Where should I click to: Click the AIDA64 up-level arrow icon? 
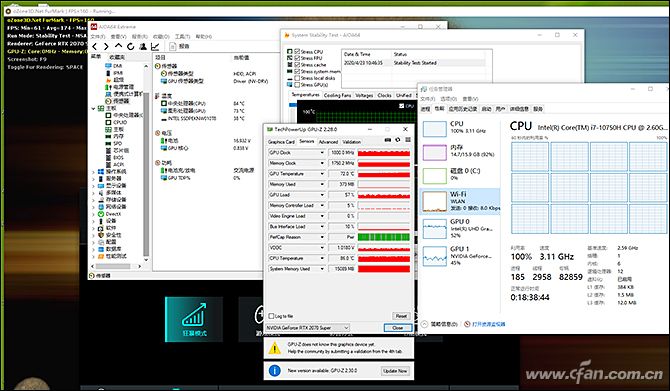pos(118,46)
